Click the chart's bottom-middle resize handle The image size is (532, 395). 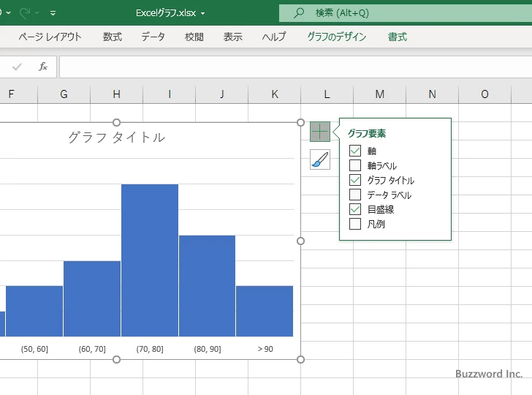coord(116,359)
